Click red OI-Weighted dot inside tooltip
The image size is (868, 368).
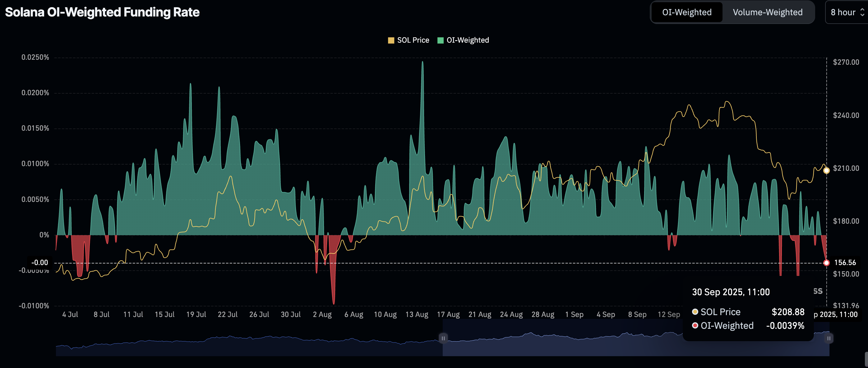pos(695,325)
